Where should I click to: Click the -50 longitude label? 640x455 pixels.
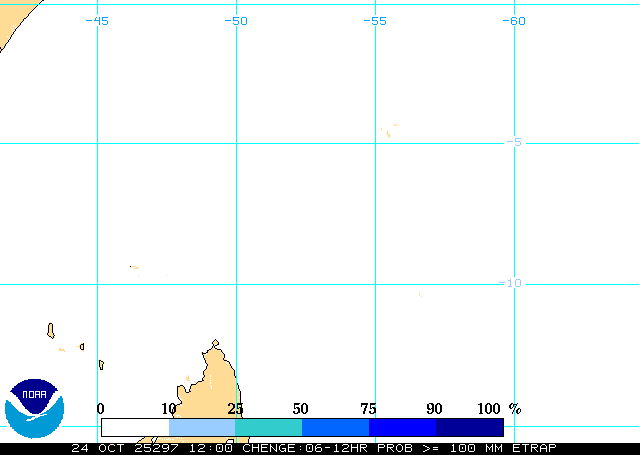[x=236, y=20]
